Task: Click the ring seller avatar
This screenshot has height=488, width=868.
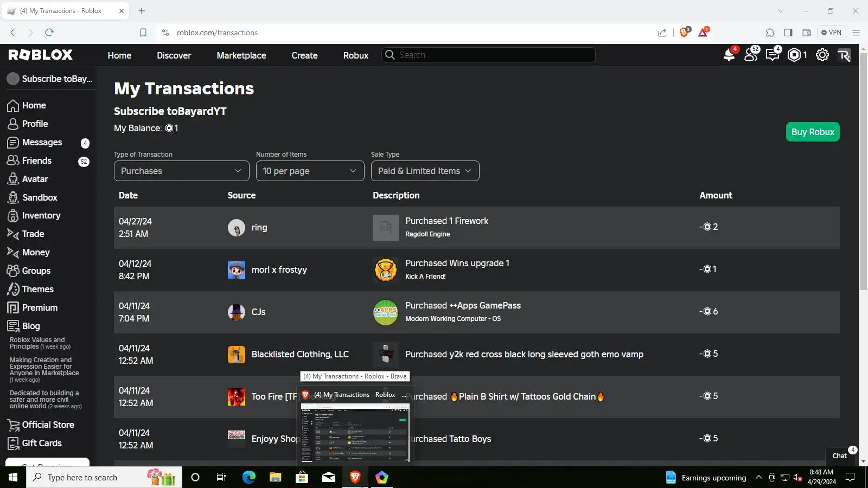Action: tap(237, 228)
